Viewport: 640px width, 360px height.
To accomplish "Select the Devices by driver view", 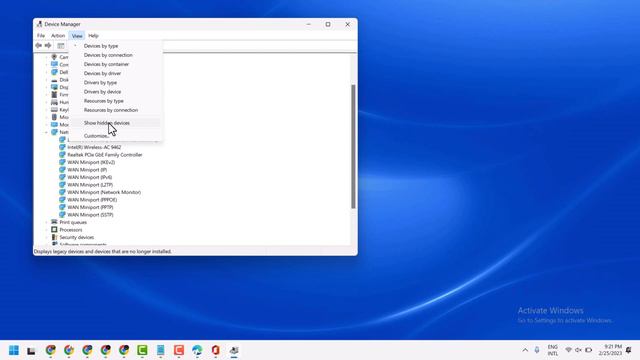I will click(x=116, y=73).
